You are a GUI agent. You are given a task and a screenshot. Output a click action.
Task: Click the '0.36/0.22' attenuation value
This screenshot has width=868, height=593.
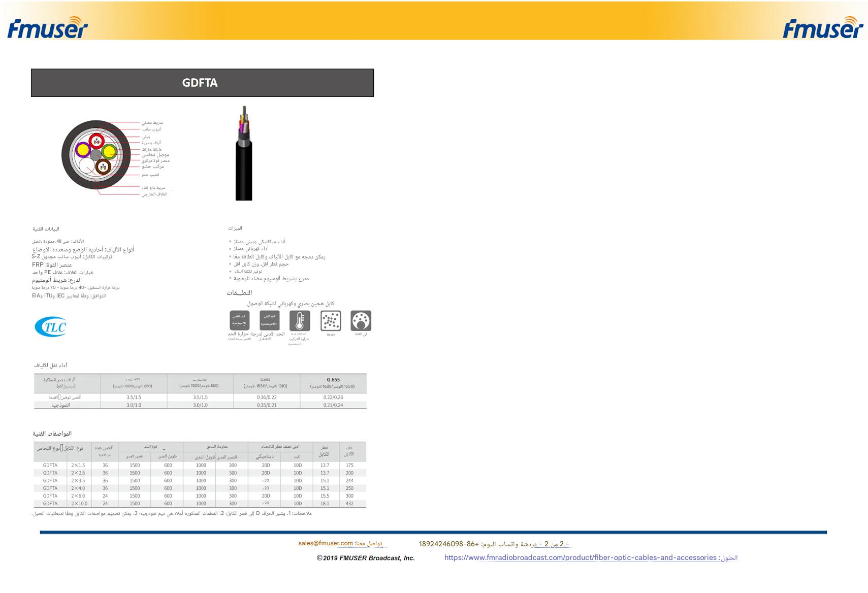pyautogui.click(x=267, y=398)
